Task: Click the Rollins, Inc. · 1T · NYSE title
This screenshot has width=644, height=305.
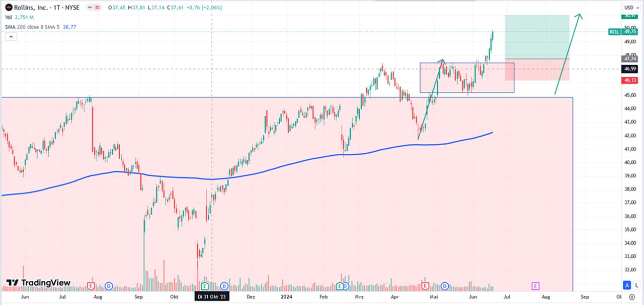Action: point(48,8)
